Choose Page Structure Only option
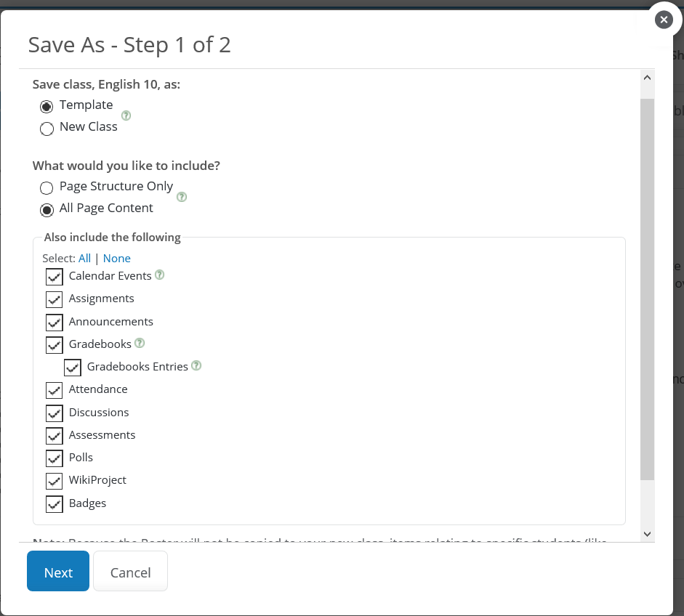The image size is (684, 616). point(47,188)
